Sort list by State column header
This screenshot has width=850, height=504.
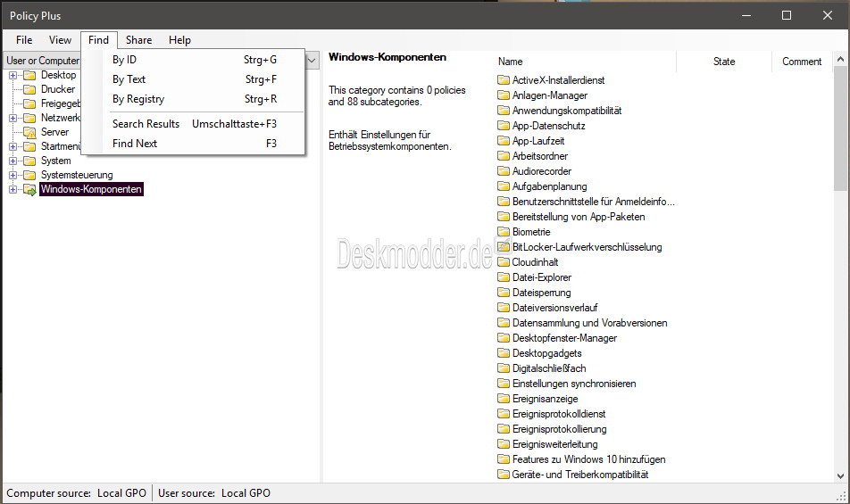pyautogui.click(x=724, y=62)
